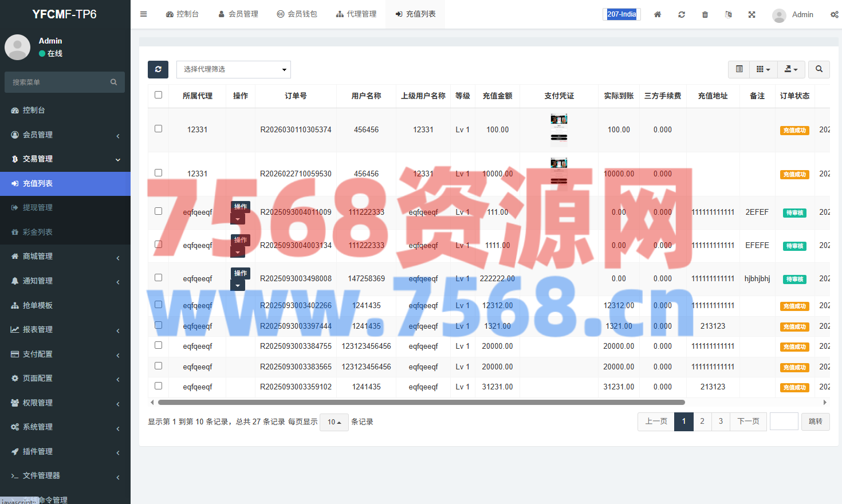Open the 选择代理筛选 agent filter dropdown

click(x=234, y=69)
